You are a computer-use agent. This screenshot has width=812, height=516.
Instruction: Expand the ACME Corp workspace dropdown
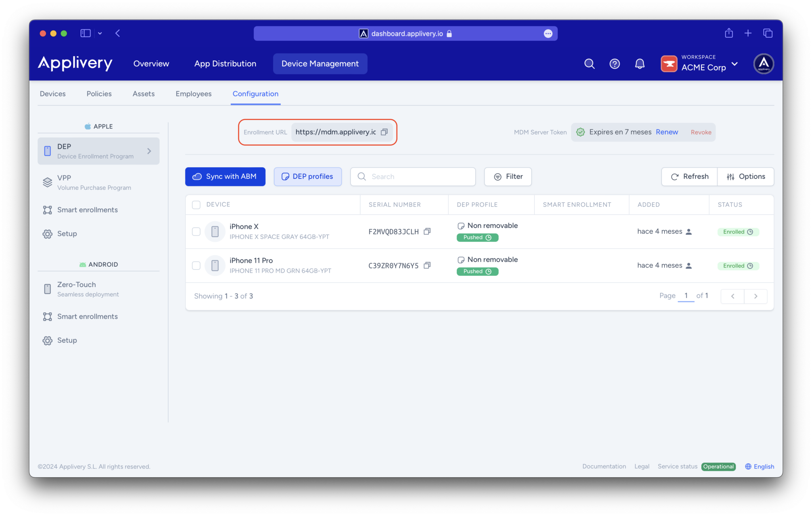pos(735,64)
